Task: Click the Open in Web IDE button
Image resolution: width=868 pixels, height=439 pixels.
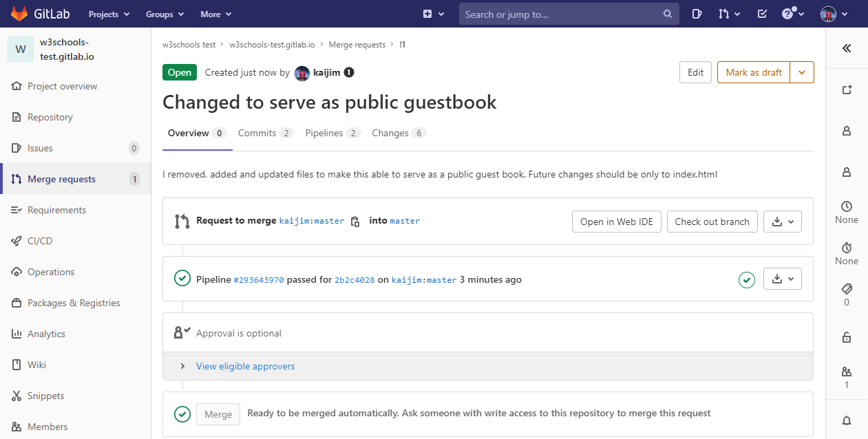Action: (616, 222)
